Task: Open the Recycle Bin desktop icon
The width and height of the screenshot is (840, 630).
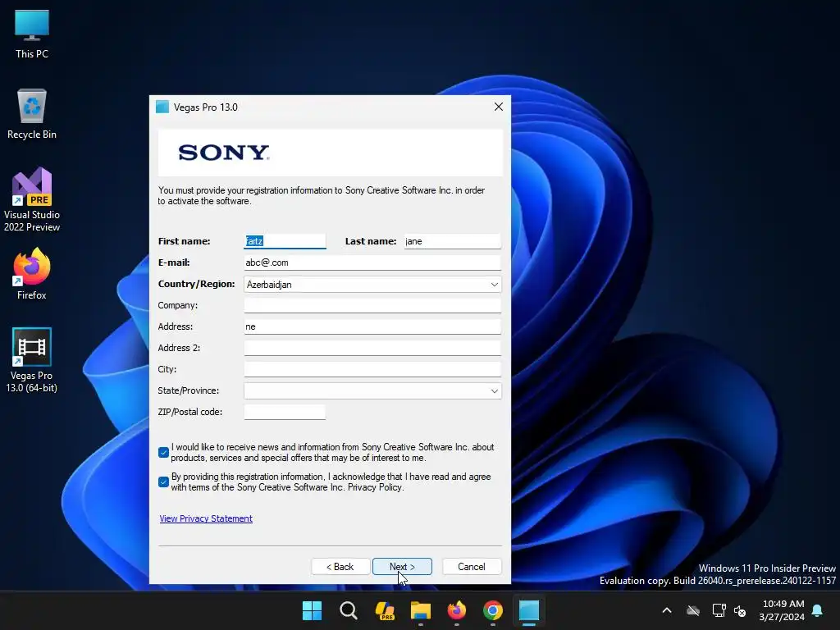Action: (x=32, y=114)
